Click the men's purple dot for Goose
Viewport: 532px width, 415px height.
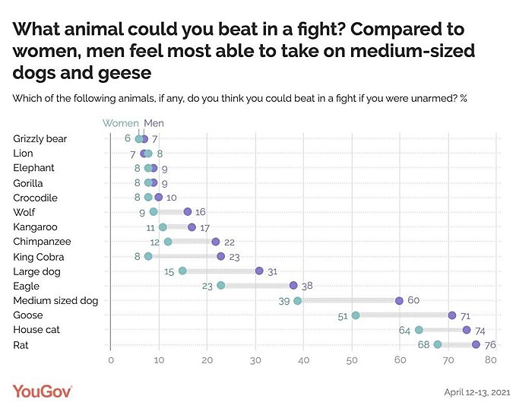pyautogui.click(x=452, y=315)
